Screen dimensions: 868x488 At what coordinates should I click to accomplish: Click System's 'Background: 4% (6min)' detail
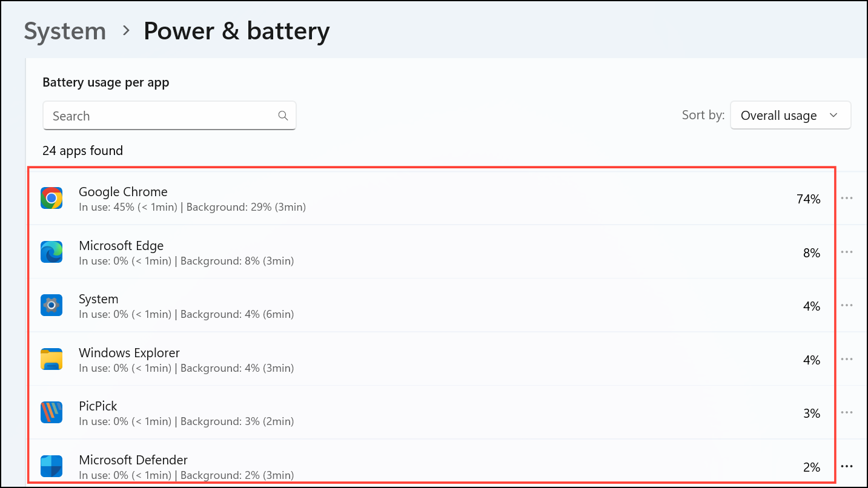[237, 314]
